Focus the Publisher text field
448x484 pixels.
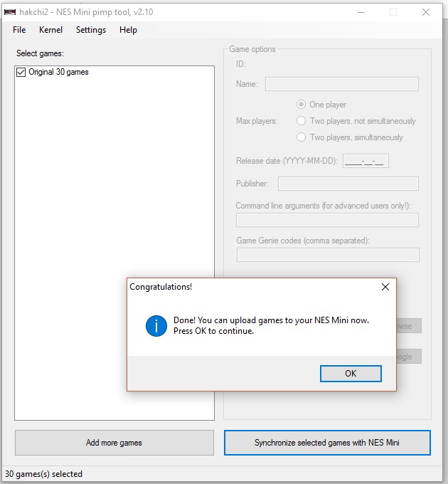tap(348, 184)
